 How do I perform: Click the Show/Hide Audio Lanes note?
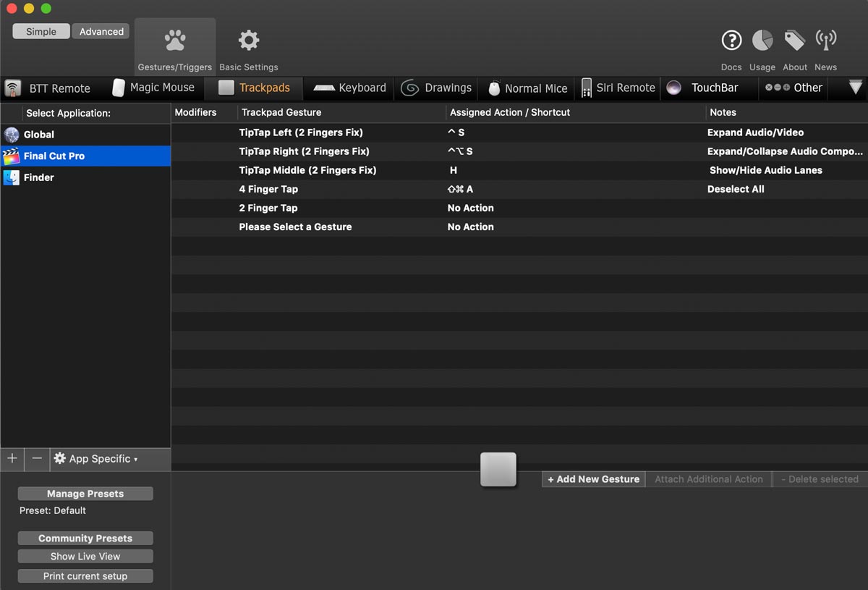(x=766, y=170)
